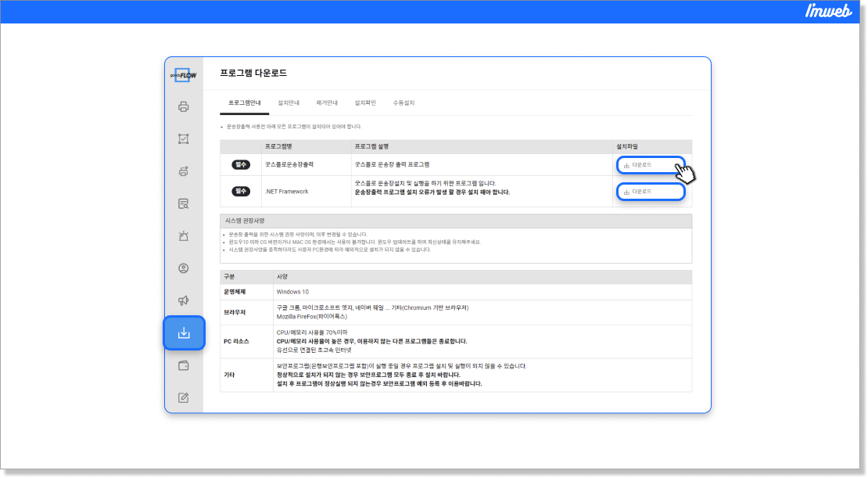
Task: Click the Windows 10 specification value
Action: click(x=292, y=292)
